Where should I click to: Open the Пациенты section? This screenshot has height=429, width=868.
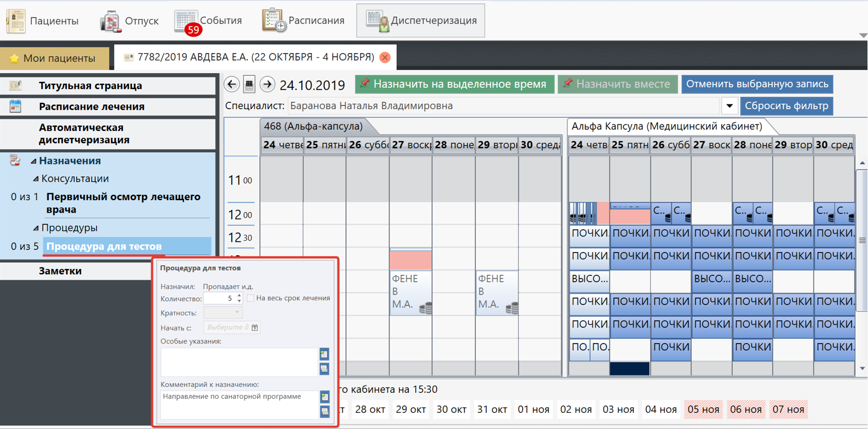tap(43, 21)
